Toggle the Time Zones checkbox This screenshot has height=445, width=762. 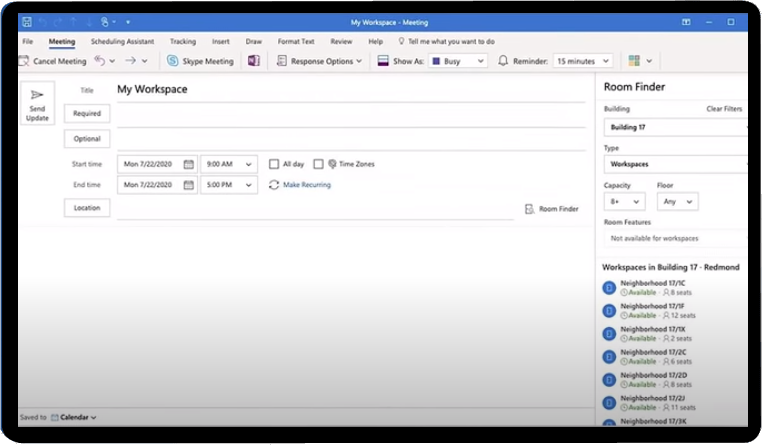click(x=318, y=164)
